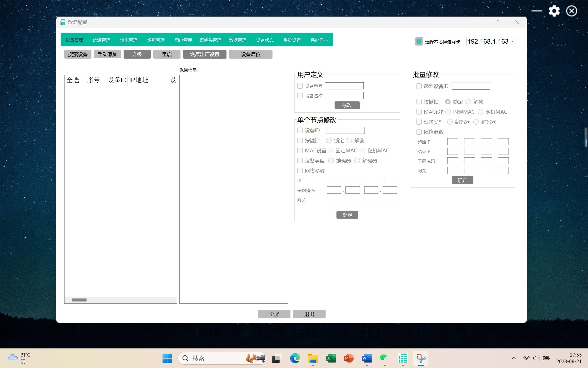The height and width of the screenshot is (368, 588).
Task: Open File Explorer folder in taskbar
Action: pyautogui.click(x=313, y=358)
